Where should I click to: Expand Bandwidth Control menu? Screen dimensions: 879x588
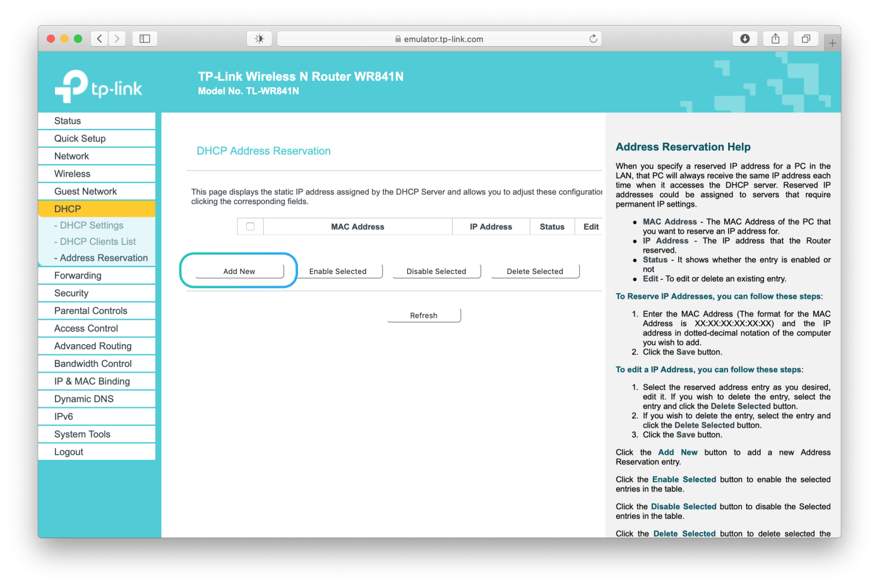pyautogui.click(x=97, y=364)
